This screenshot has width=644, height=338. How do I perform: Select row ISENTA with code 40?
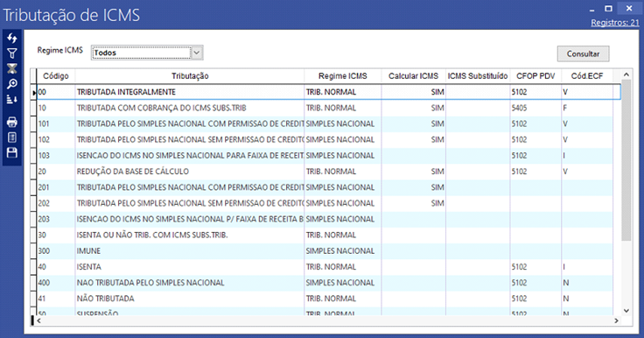point(325,267)
